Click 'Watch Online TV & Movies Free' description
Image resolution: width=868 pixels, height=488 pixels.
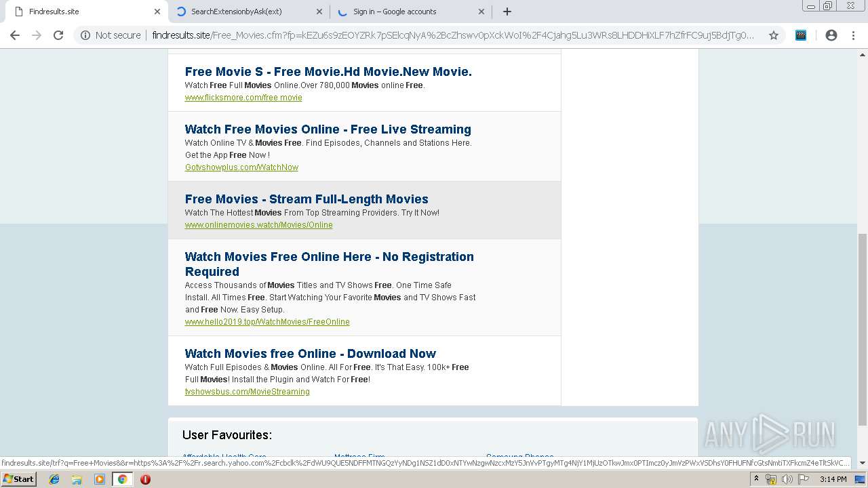[328, 149]
